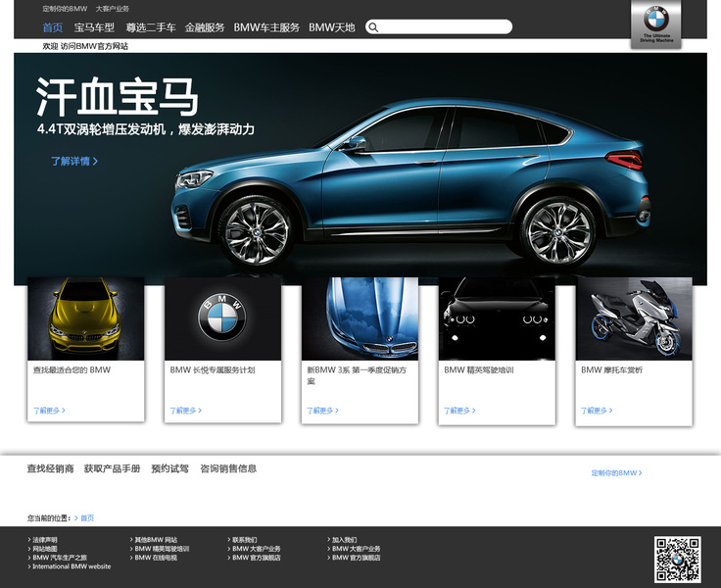This screenshot has width=721, height=588.
Task: Click the 查找最适合您的 BMW card title
Action: coord(72,369)
